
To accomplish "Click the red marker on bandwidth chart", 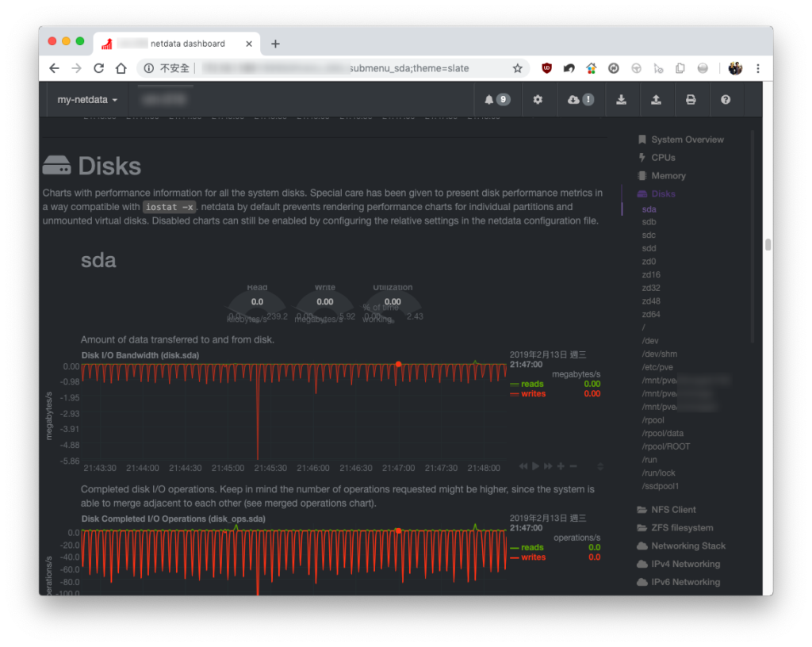I will click(x=398, y=365).
